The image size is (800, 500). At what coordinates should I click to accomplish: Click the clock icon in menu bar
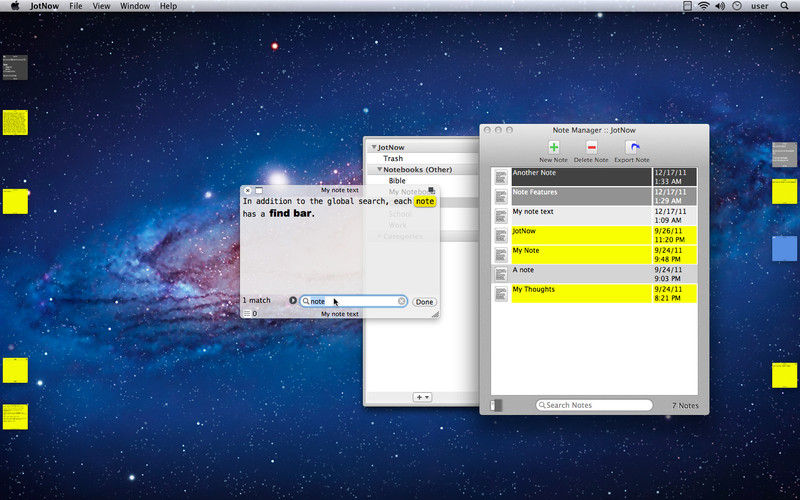point(737,6)
